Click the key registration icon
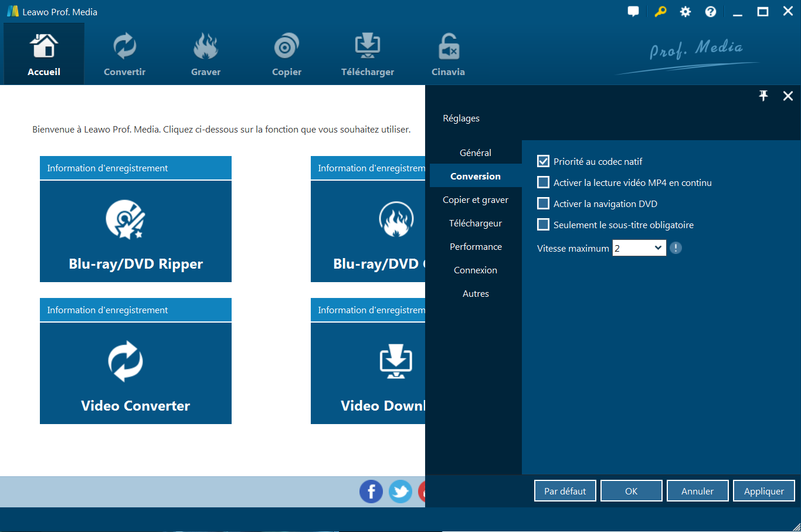The width and height of the screenshot is (801, 532). pyautogui.click(x=660, y=12)
